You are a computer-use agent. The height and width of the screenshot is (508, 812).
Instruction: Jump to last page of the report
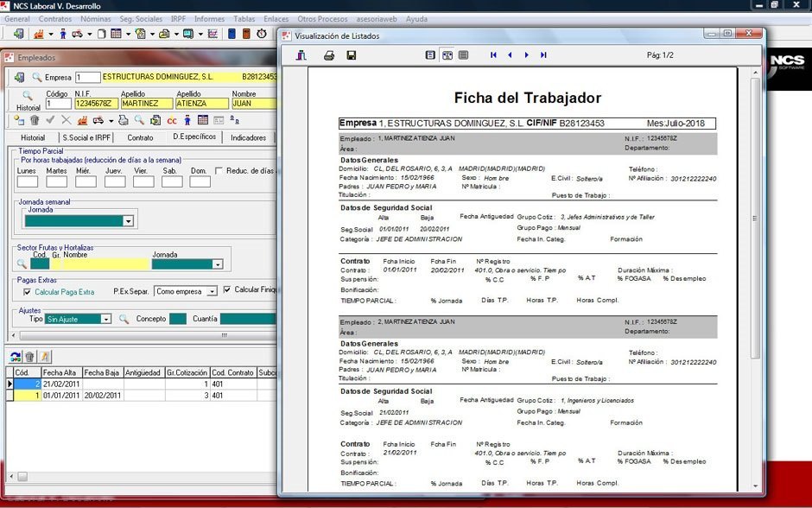pyautogui.click(x=543, y=55)
